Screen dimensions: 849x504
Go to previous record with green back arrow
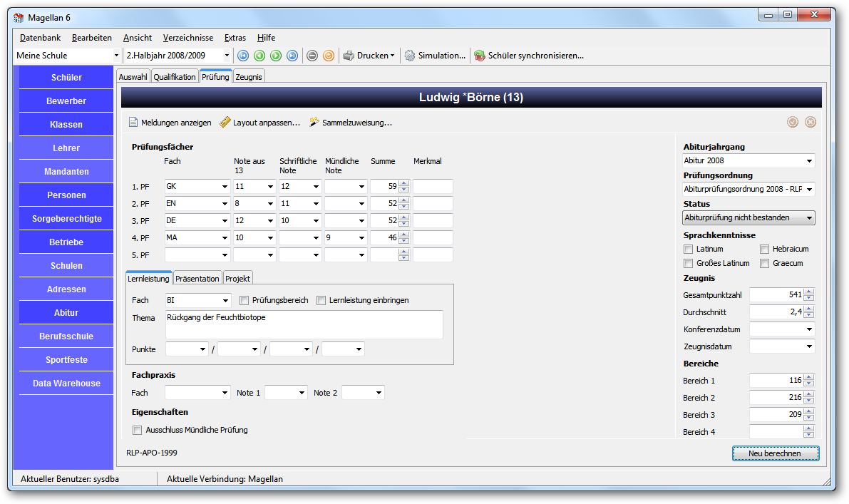point(259,56)
